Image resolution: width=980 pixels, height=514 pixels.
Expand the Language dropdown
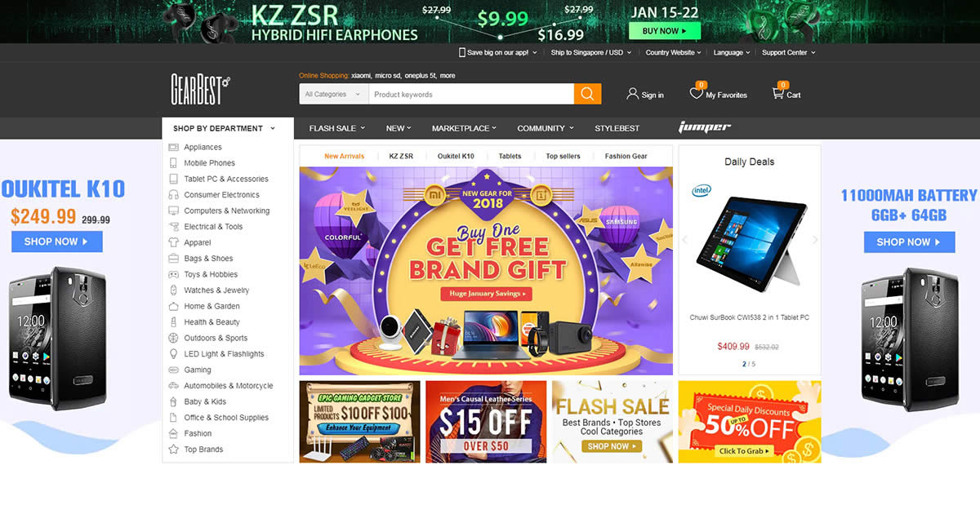point(732,52)
